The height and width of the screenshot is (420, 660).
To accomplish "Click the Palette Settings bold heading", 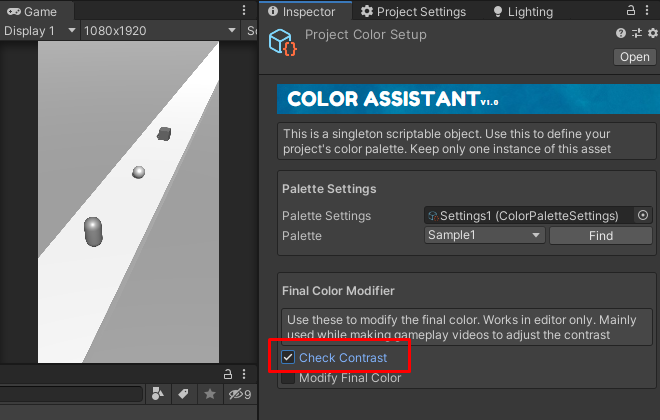I will 329,189.
